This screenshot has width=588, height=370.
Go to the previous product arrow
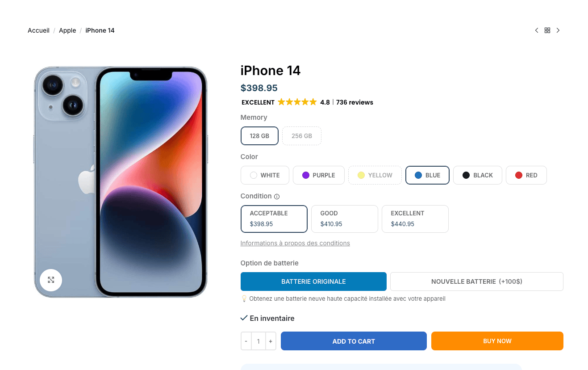tap(537, 30)
